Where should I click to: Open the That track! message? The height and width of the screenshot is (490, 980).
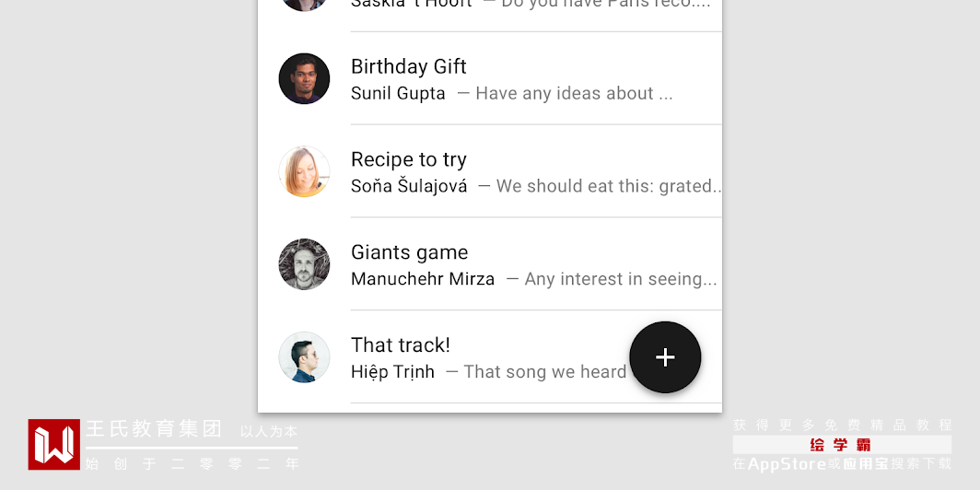pyautogui.click(x=401, y=345)
